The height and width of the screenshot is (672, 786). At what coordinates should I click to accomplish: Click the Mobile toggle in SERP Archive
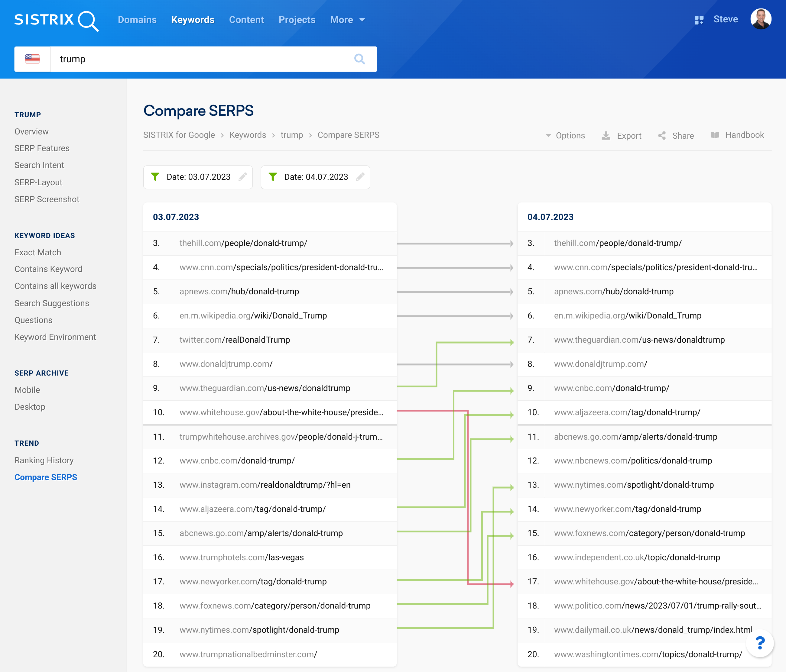(x=27, y=390)
